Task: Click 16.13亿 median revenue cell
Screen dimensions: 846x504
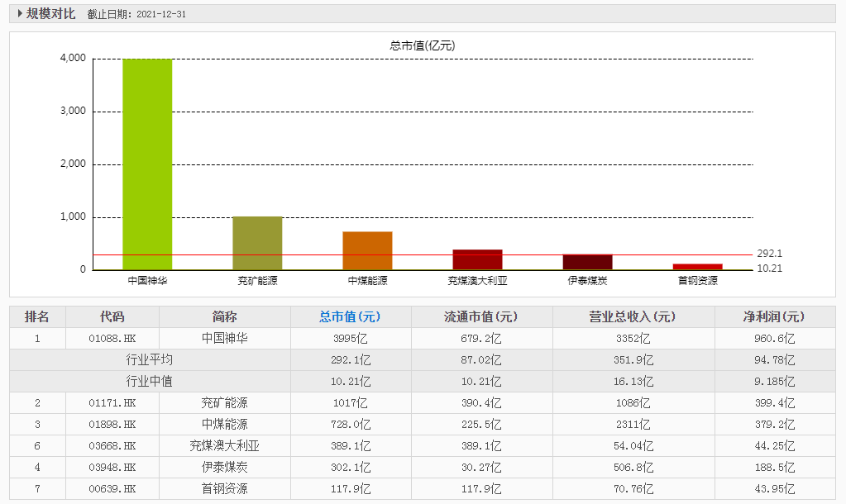Action: [633, 382]
